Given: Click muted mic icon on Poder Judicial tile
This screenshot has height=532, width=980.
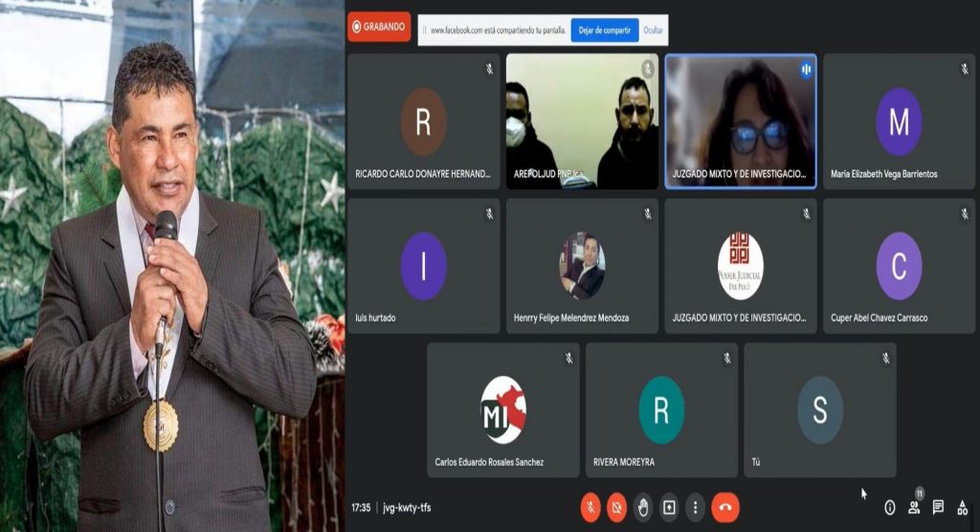Looking at the screenshot, I should (806, 214).
